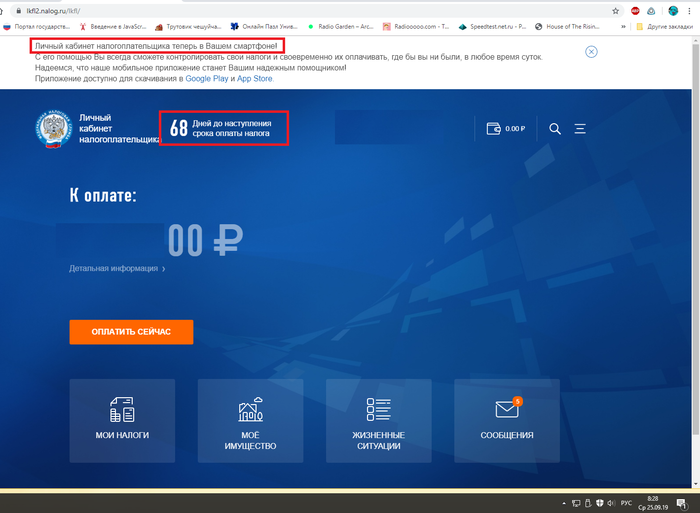
Task: Expand hidden bookmarks with the » chevron
Action: [623, 27]
